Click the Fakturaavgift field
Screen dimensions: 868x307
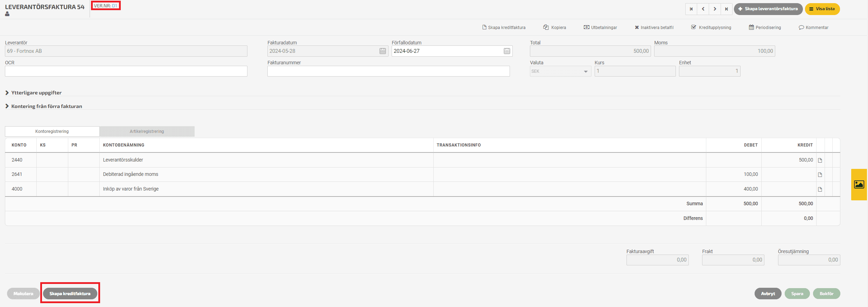657,260
